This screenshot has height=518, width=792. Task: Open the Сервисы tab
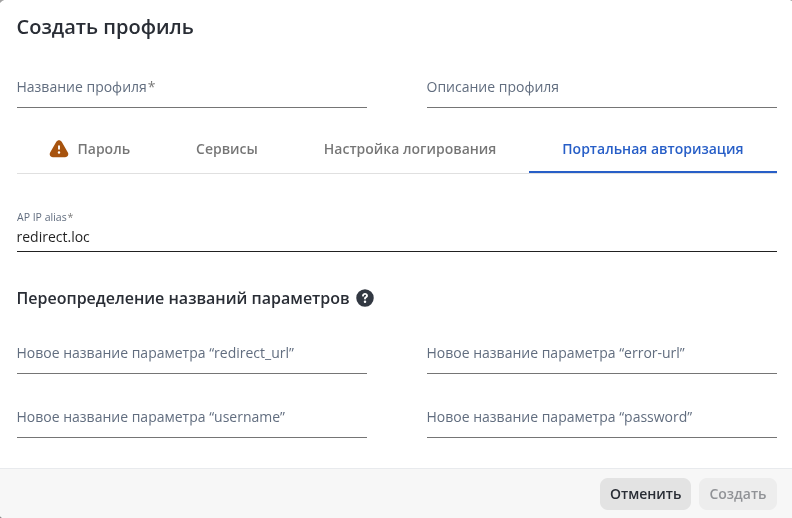(x=227, y=149)
